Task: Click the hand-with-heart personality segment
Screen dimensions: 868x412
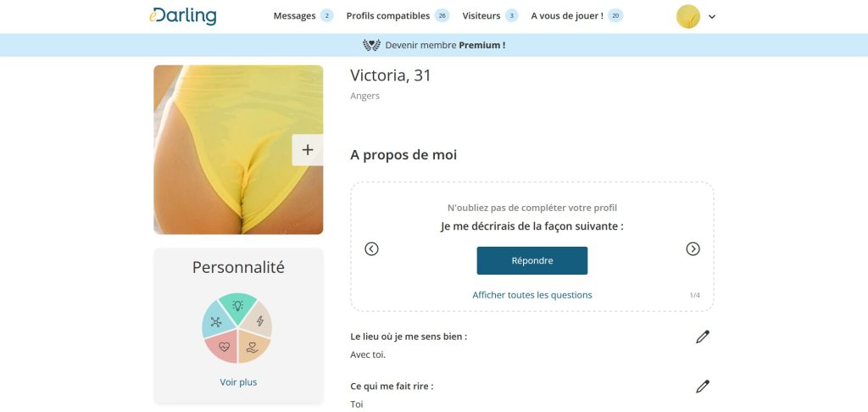Action: click(253, 348)
